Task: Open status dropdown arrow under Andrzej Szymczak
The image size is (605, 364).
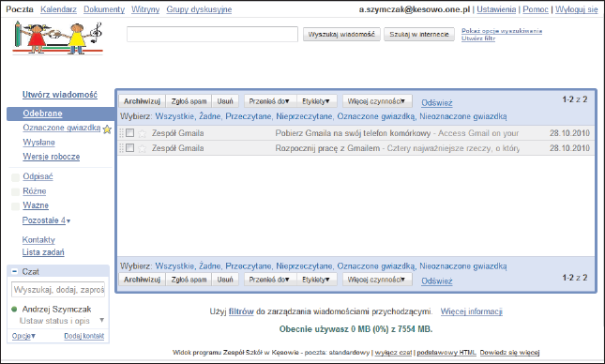Action: [102, 320]
